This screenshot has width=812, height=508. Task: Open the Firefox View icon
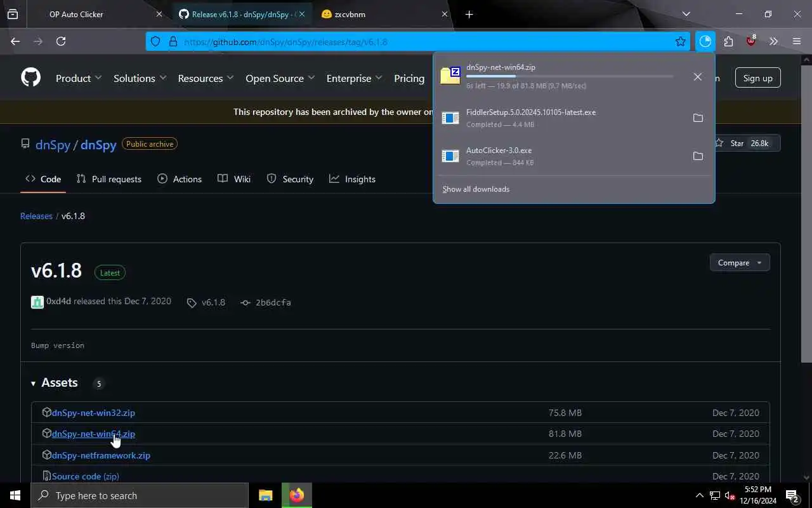13,14
